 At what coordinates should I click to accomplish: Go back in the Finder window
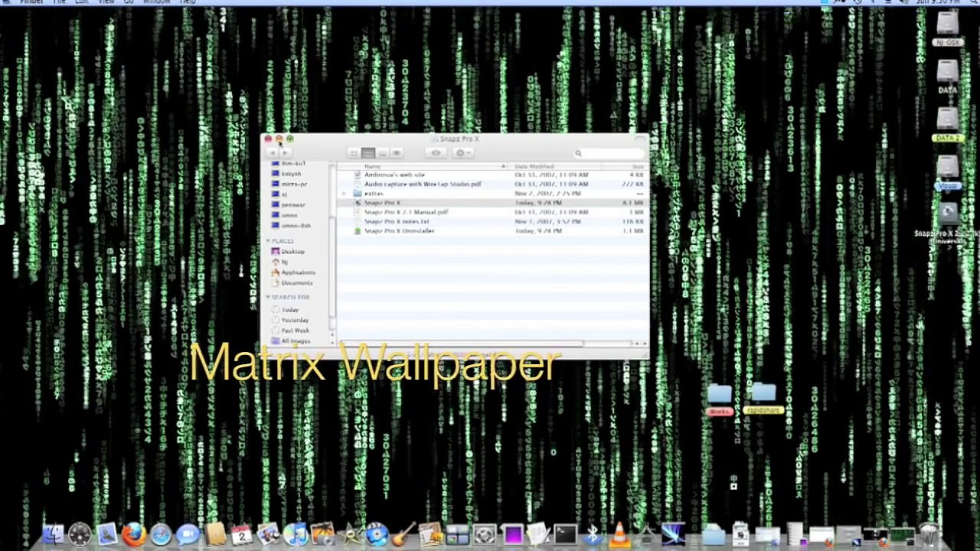[272, 153]
